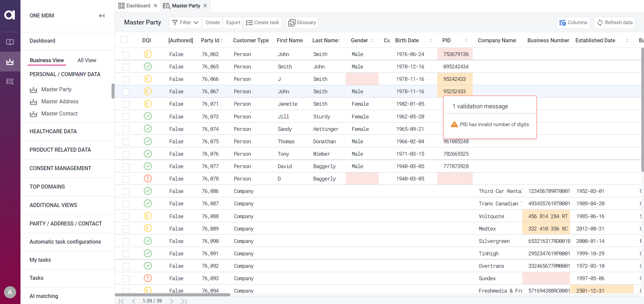
Task: Click the Export button
Action: point(232,22)
